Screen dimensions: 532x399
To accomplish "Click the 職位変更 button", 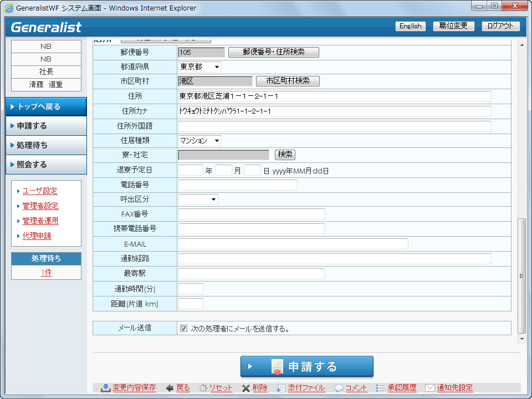I will coord(454,26).
